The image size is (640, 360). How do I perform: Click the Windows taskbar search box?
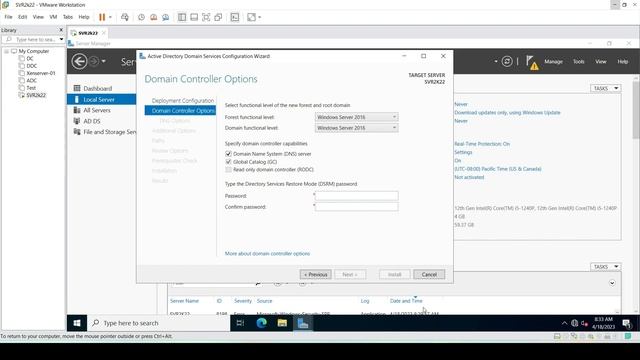point(159,323)
